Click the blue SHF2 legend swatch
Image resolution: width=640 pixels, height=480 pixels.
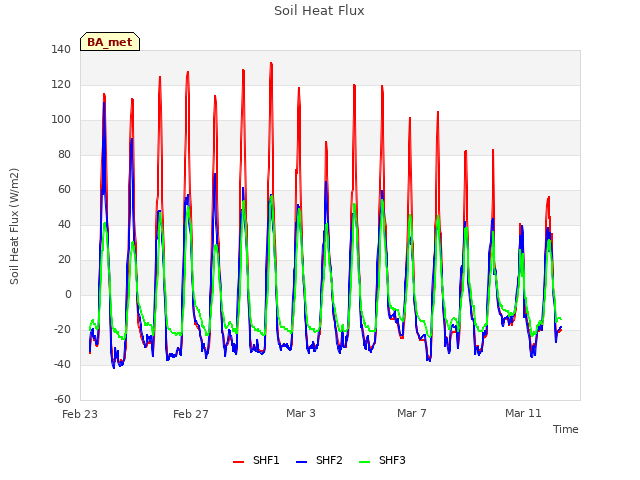point(301,462)
